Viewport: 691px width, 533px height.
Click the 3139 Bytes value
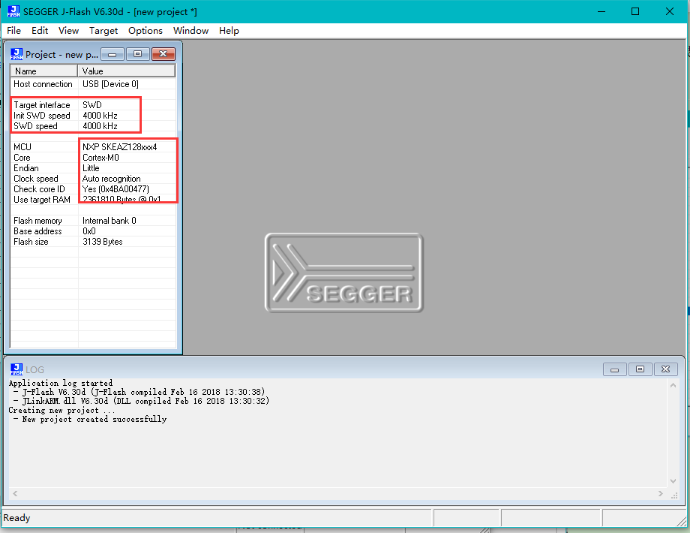(x=102, y=242)
